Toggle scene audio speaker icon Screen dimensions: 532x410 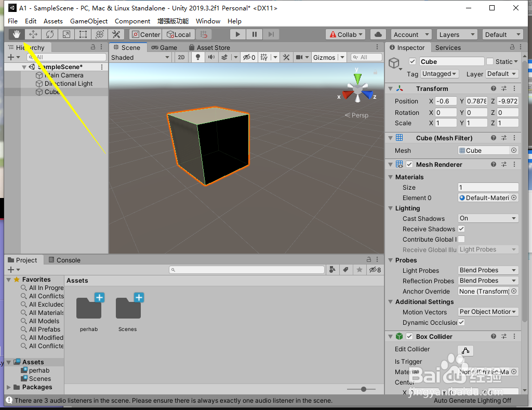211,57
